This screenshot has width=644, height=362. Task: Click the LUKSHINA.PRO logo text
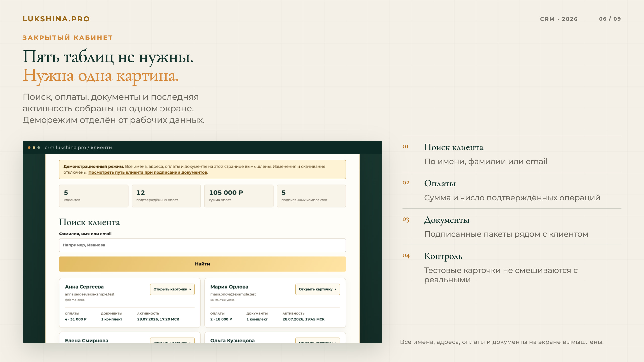pyautogui.click(x=56, y=19)
